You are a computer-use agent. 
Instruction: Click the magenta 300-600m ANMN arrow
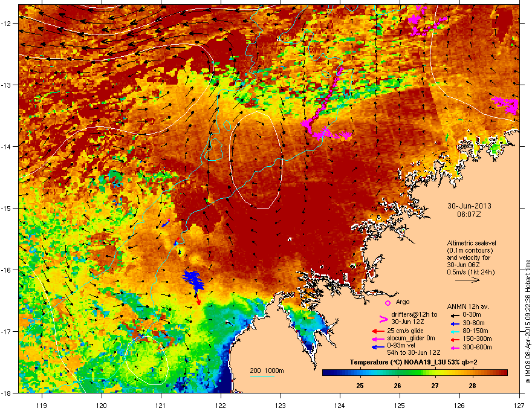[x=454, y=348]
